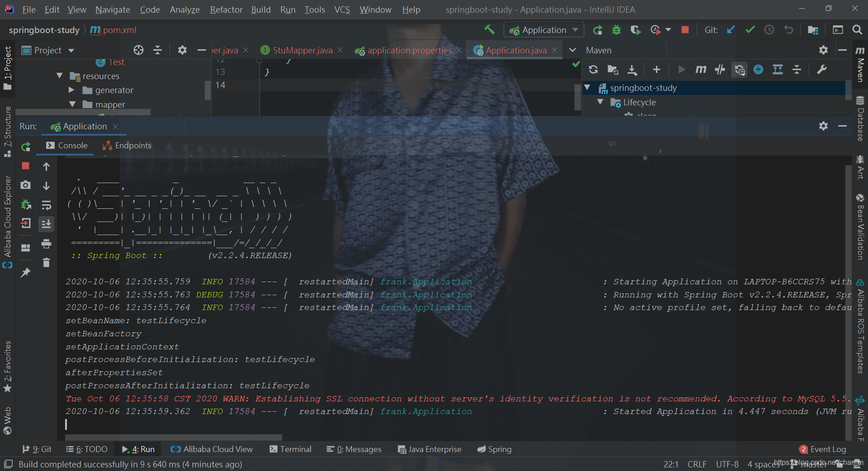The image size is (868, 471).
Task: Expand the generator folder
Action: click(71, 90)
